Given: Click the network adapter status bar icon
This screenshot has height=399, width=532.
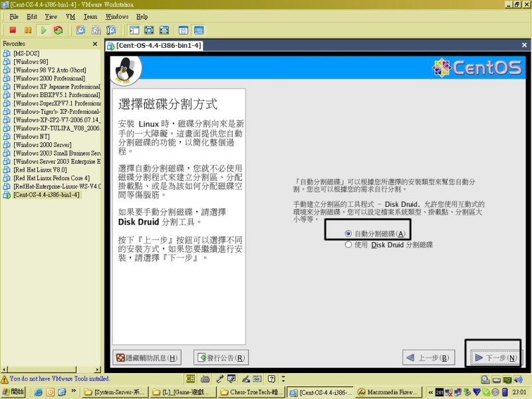Looking at the screenshot, I should [x=507, y=380].
